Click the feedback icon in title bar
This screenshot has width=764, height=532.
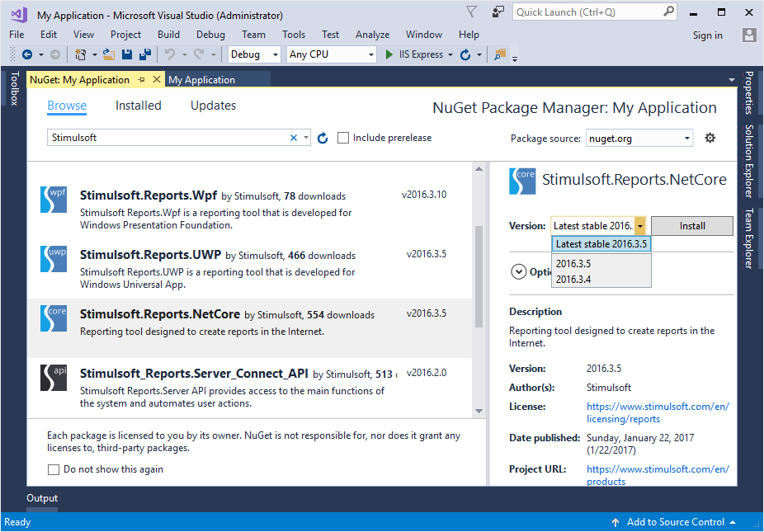point(498,12)
